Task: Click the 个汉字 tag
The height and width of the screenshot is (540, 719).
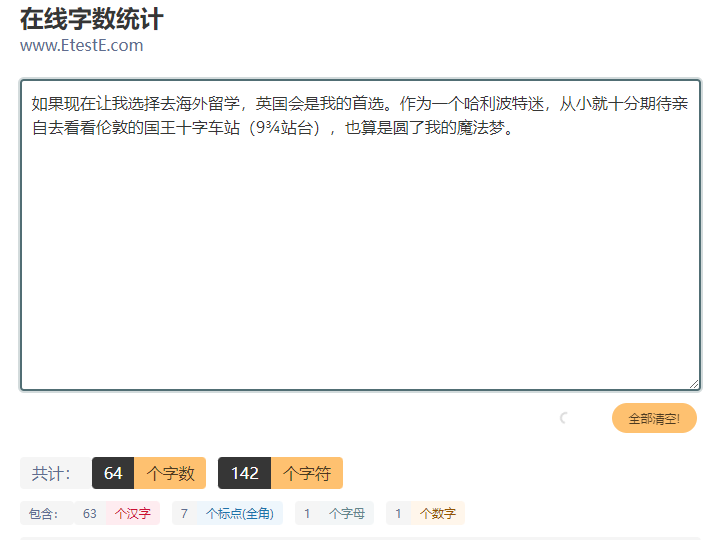Action: [x=133, y=513]
